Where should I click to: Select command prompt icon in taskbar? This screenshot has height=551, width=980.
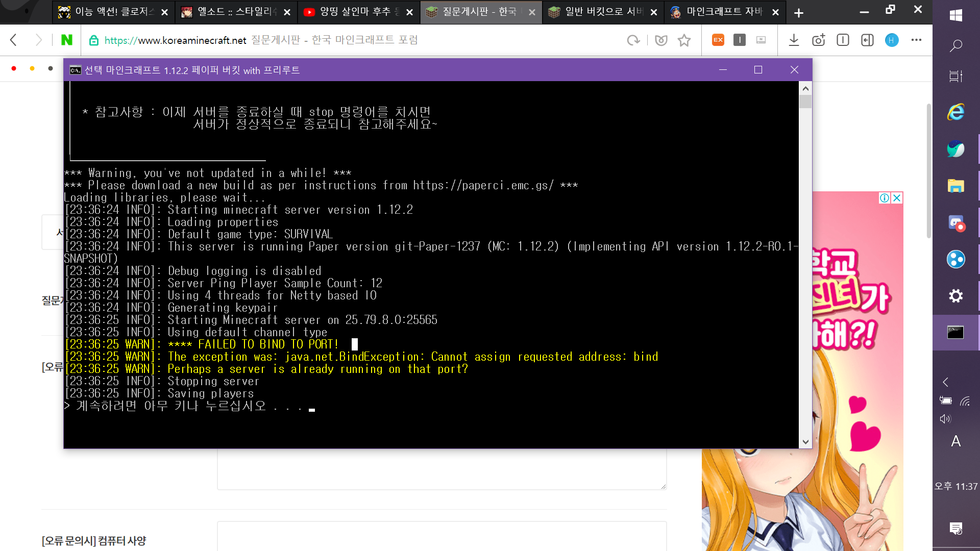(955, 332)
